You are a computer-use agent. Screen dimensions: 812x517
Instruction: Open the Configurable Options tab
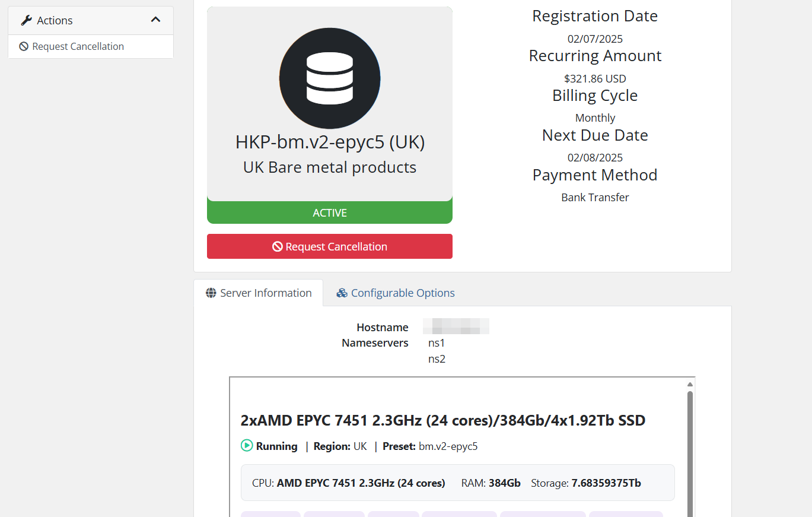pyautogui.click(x=402, y=293)
